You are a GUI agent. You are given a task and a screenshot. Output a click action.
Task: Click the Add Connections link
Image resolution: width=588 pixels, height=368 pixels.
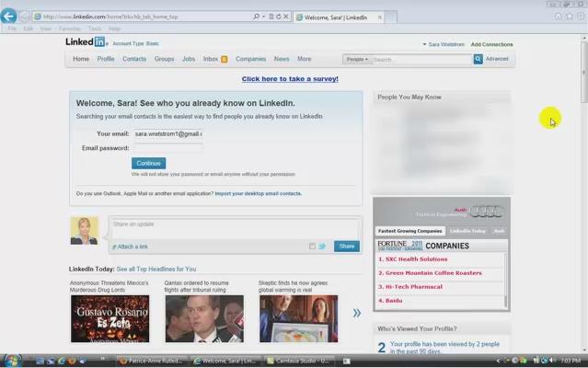491,44
